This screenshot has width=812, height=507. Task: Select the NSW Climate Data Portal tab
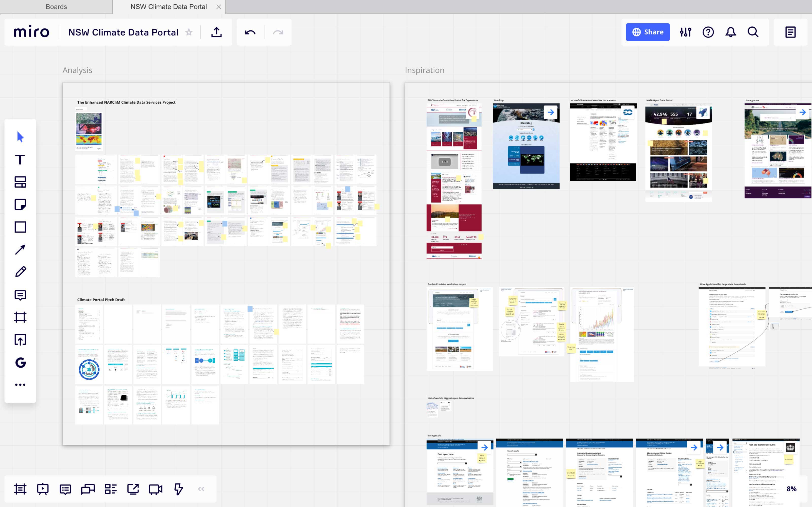[x=168, y=7]
